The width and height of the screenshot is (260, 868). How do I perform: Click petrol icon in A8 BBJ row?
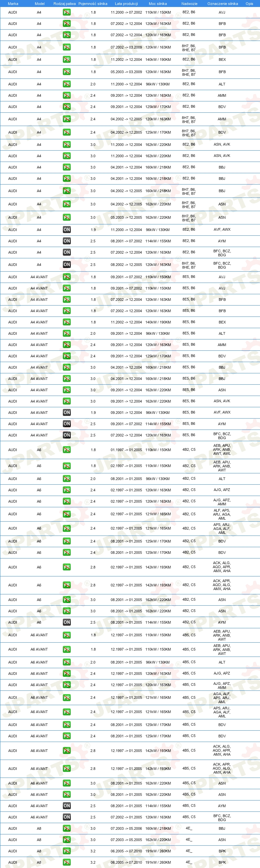pyautogui.click(x=67, y=828)
